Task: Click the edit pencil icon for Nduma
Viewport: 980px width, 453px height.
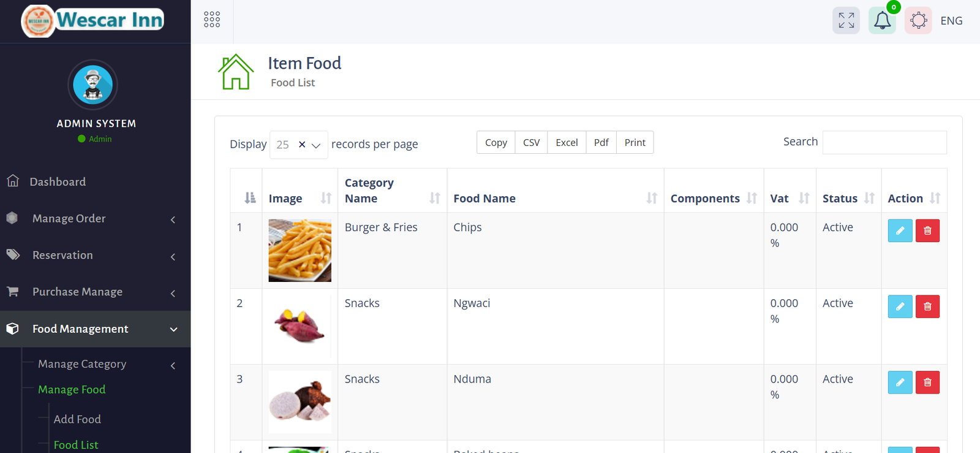Action: point(900,383)
